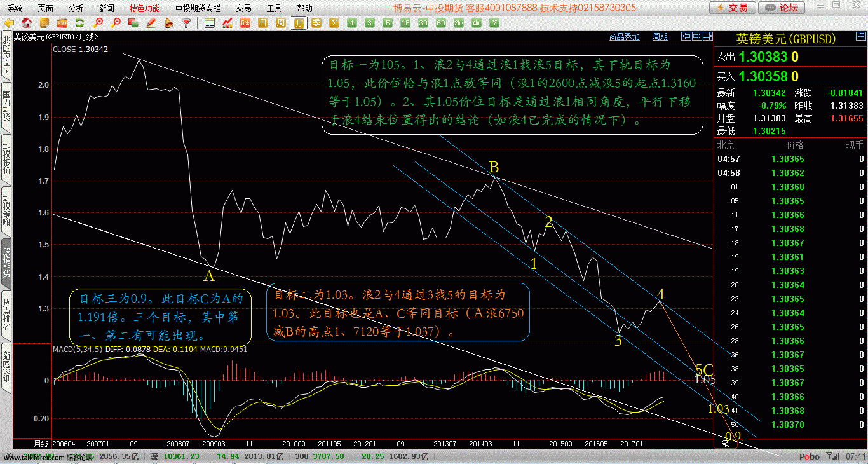Select the 3-minute period button
The height and width of the screenshot is (464, 868).
(369, 23)
